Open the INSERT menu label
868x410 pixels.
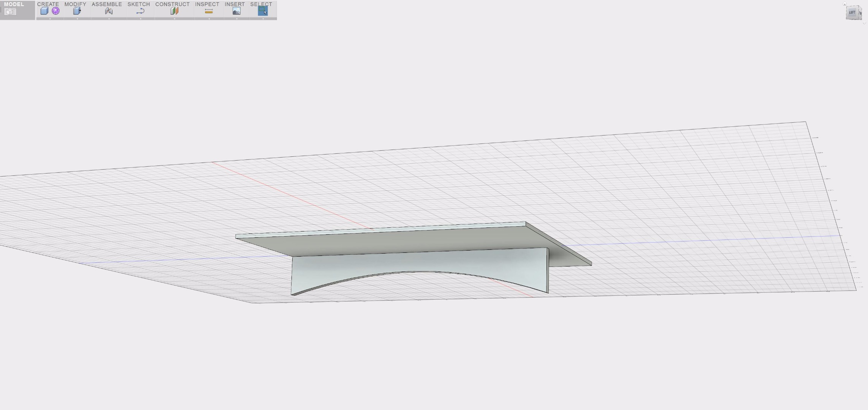pos(234,4)
